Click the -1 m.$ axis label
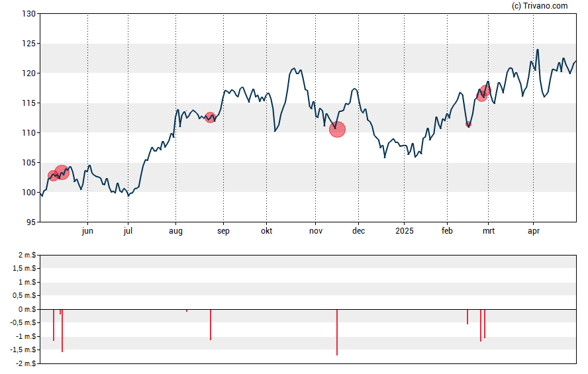 (26, 336)
